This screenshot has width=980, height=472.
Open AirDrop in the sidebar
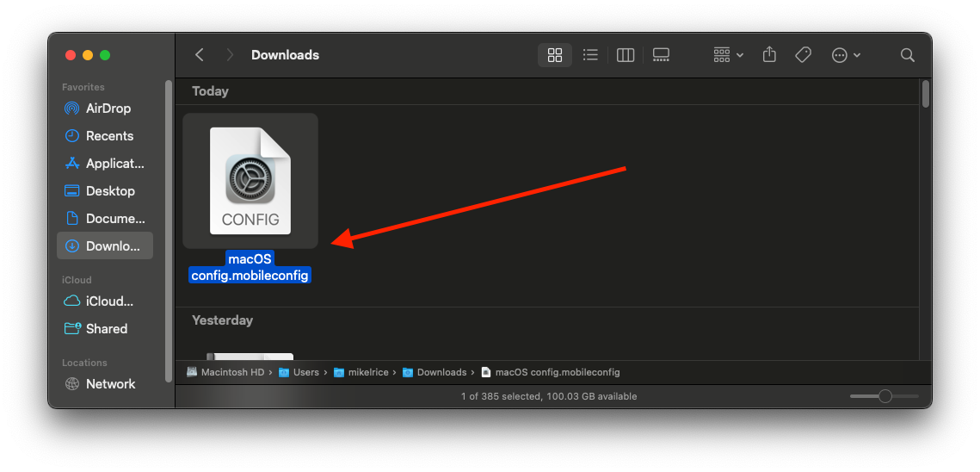pos(105,109)
